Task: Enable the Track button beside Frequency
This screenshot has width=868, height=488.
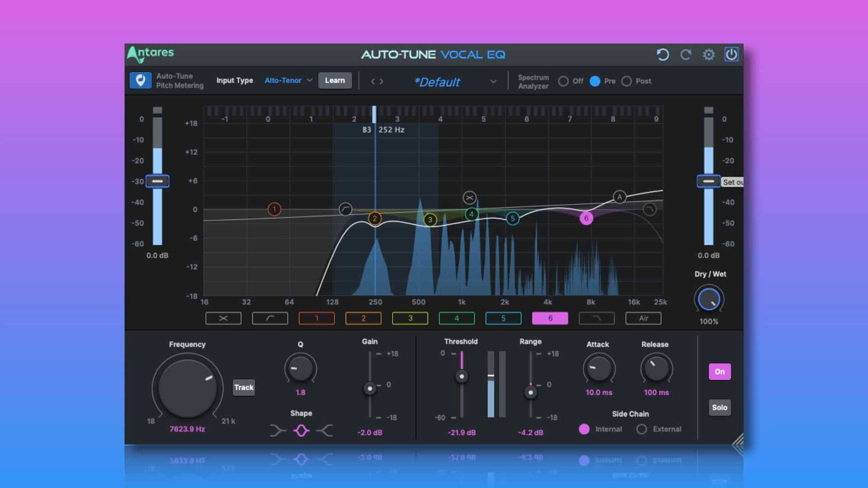Action: [244, 387]
